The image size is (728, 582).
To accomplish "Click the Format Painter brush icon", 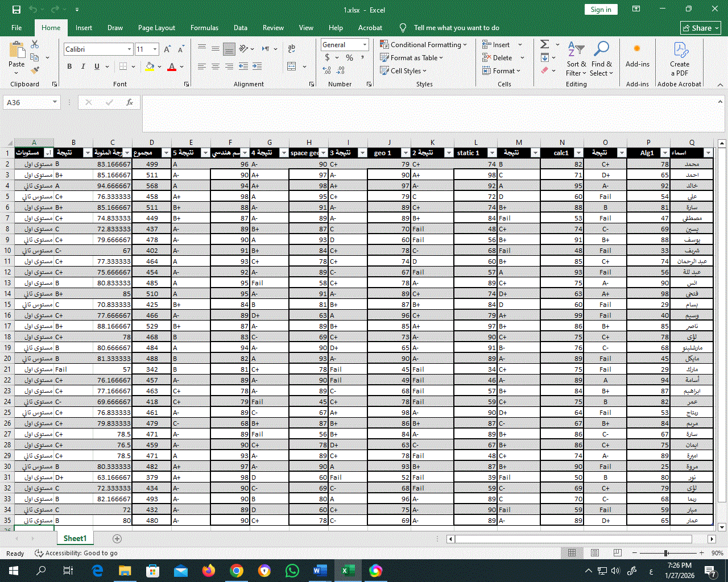I will 35,70.
